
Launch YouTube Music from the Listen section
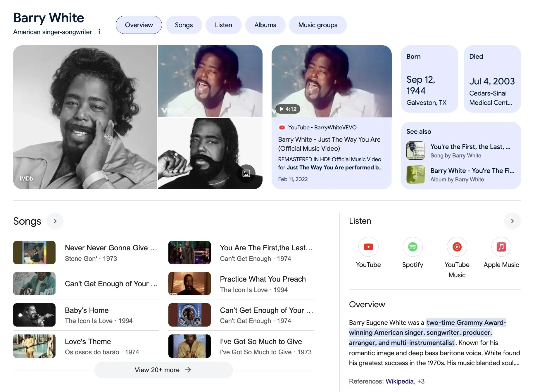pos(457,247)
